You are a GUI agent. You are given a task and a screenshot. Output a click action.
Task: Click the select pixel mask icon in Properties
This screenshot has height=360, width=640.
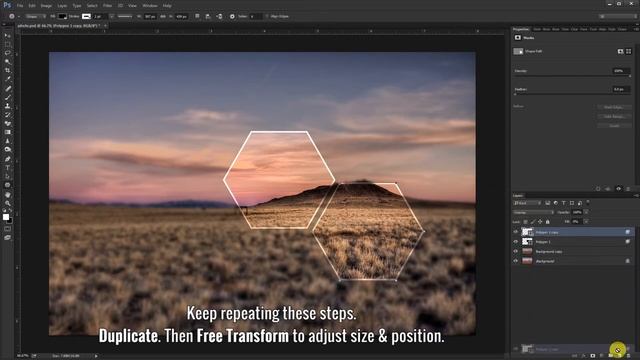pyautogui.click(x=620, y=51)
